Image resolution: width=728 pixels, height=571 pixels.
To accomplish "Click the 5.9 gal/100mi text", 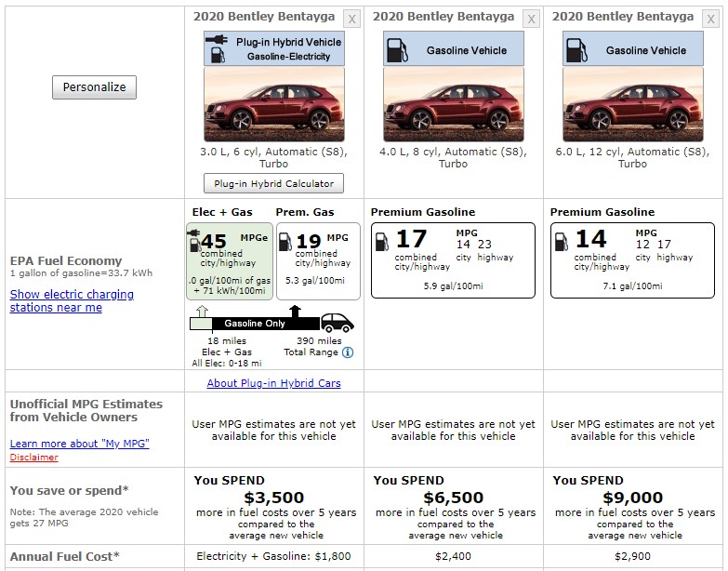I will pyautogui.click(x=453, y=285).
